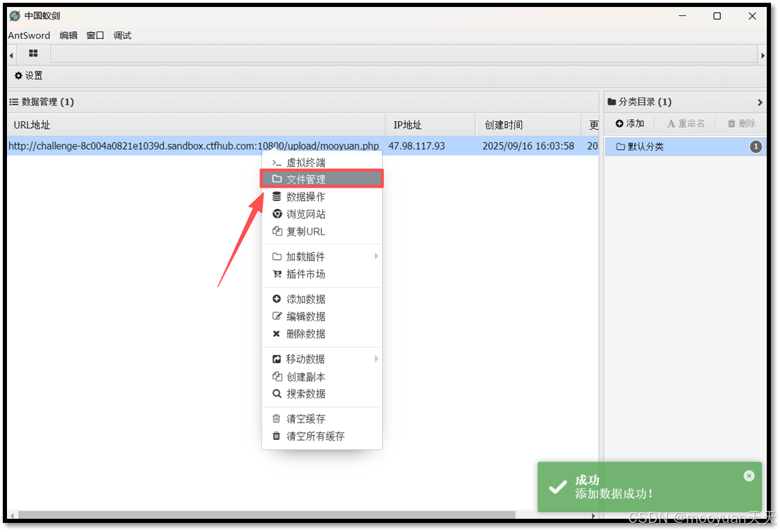780x532 pixels.
Task: Dismiss the 添加数据成功 notification
Action: point(749,476)
